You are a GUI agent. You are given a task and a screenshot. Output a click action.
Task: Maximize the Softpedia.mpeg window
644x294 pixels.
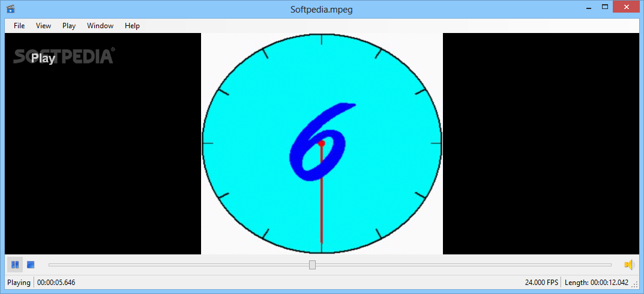click(x=604, y=7)
